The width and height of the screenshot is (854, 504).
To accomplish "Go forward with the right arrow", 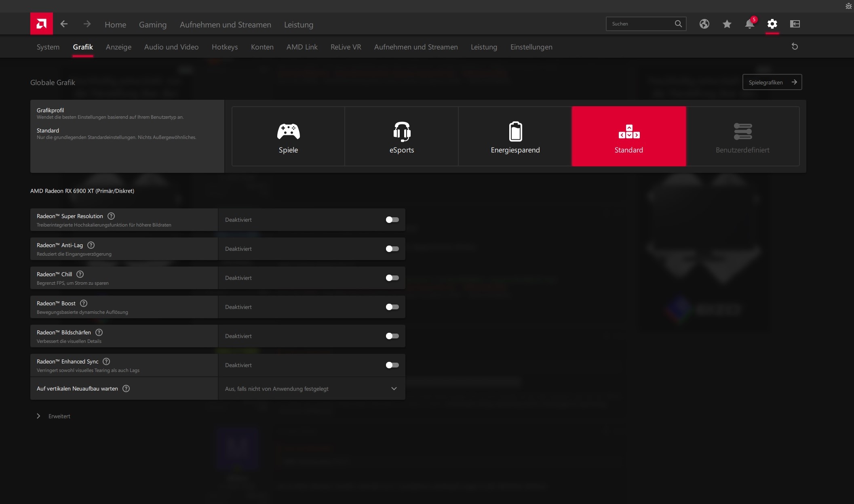I will [x=87, y=24].
